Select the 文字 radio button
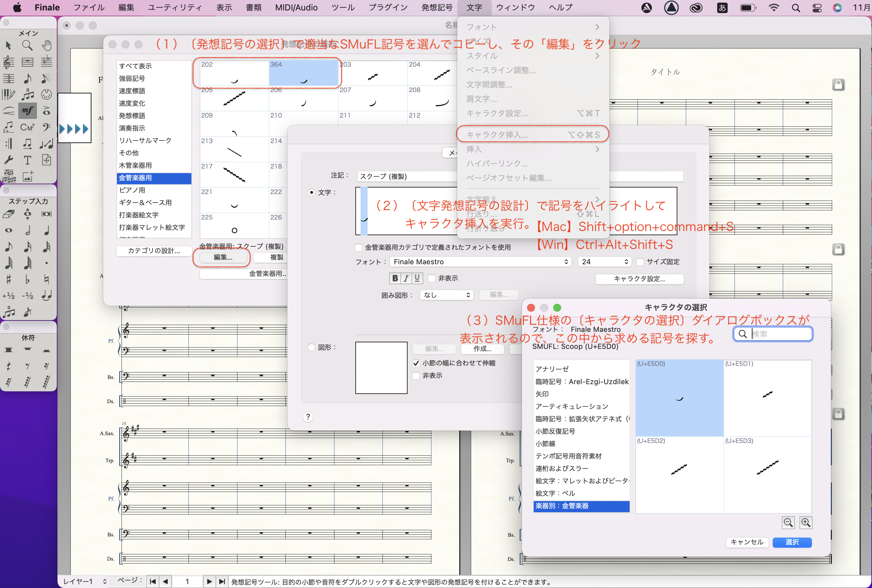Screen dimensions: 872x588 pos(311,192)
